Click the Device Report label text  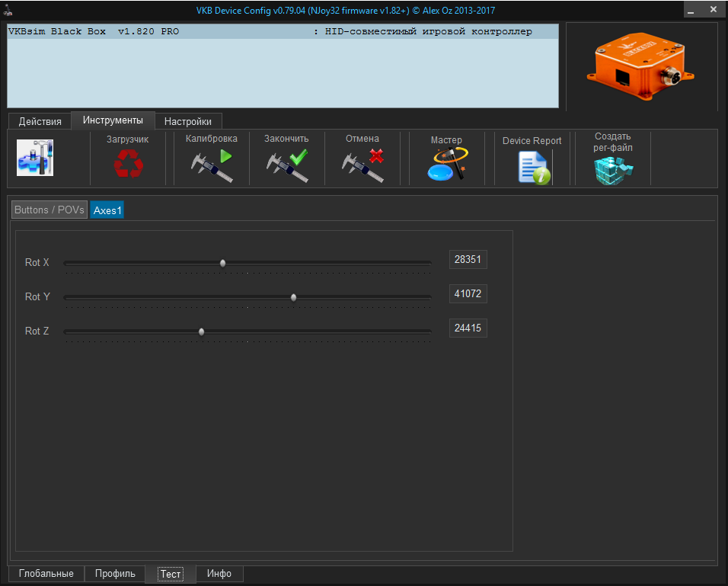pos(532,141)
